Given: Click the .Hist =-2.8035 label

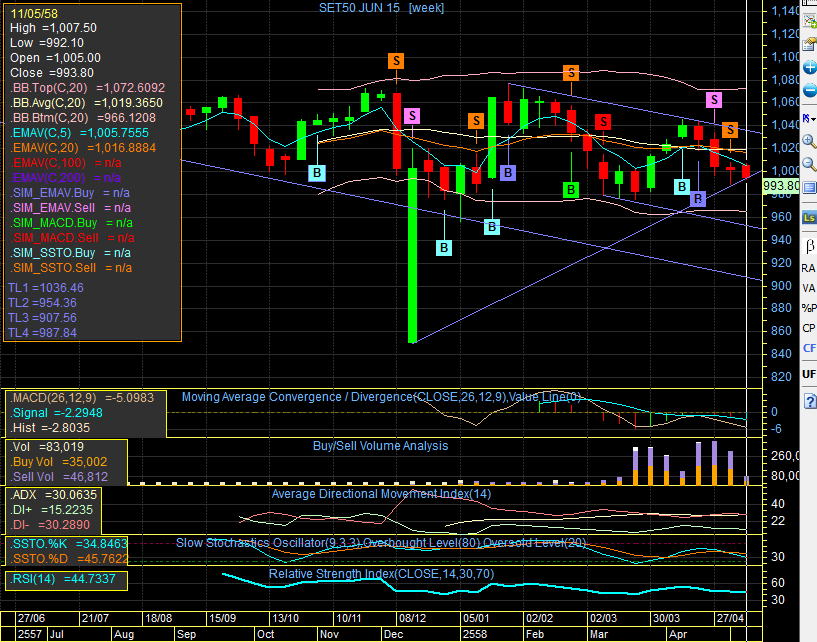Looking at the screenshot, I should click(50, 428).
